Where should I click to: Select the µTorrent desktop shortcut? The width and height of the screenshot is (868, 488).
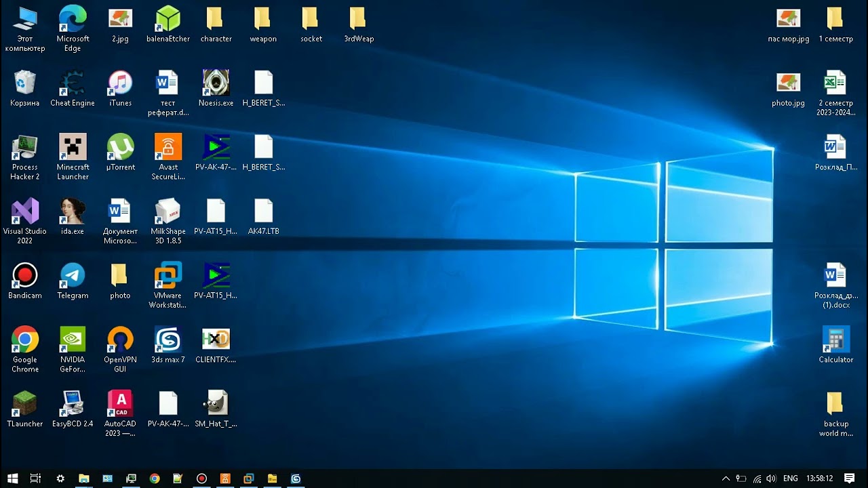tap(120, 153)
